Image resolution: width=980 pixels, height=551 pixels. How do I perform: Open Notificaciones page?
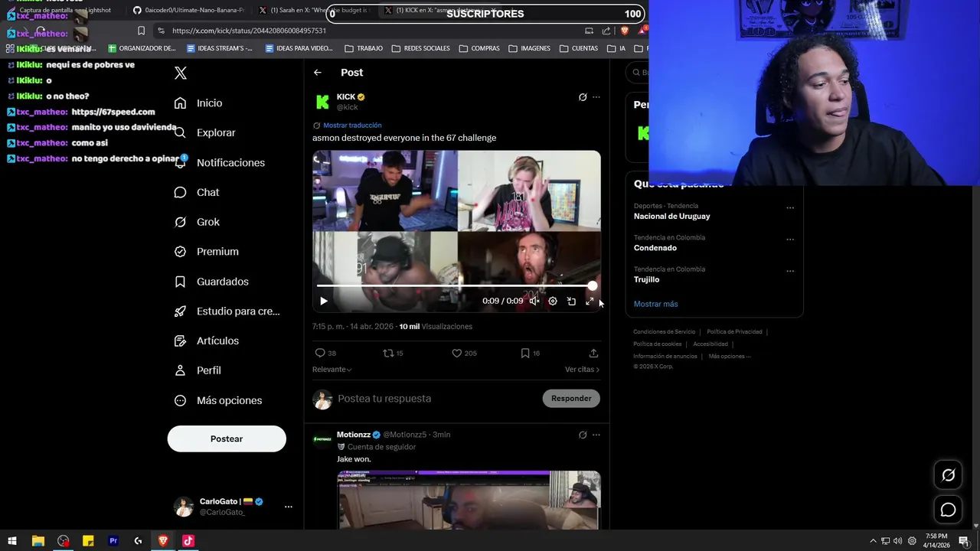coord(219,162)
